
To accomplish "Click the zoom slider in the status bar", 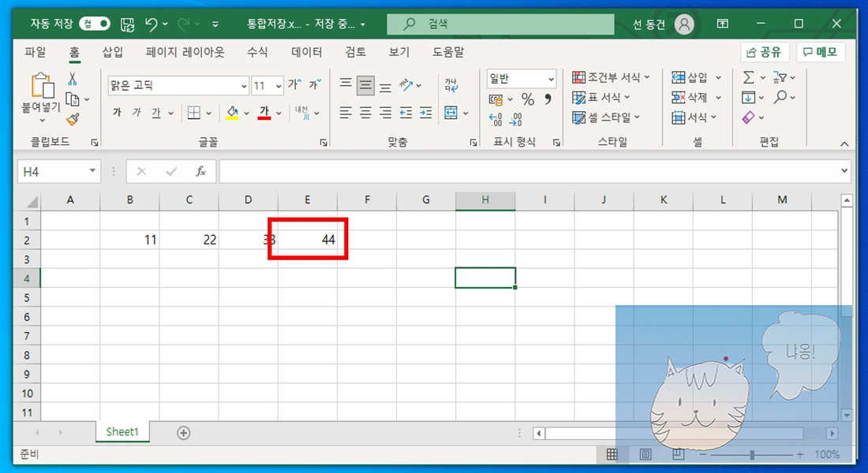I will coord(752,455).
